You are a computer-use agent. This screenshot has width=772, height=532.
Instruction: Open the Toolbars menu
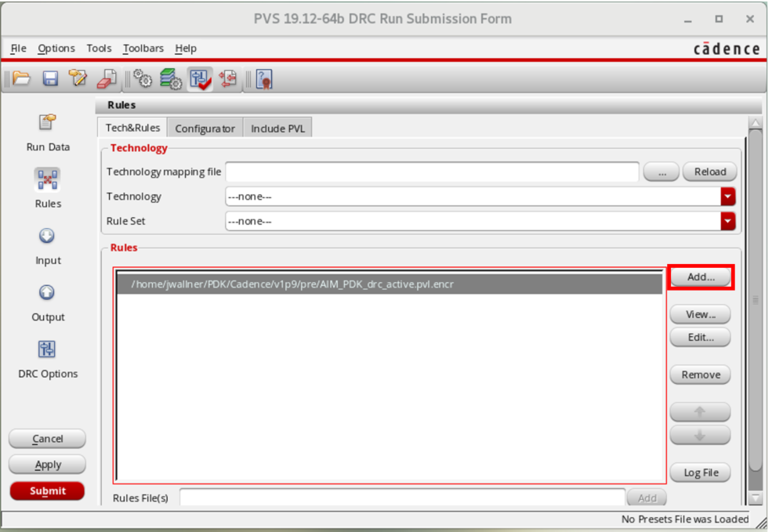143,49
